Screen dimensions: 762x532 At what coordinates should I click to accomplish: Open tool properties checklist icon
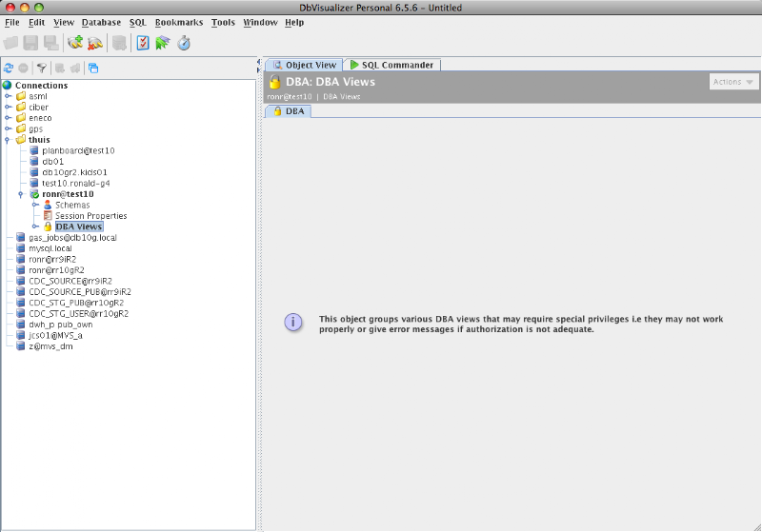coord(143,43)
